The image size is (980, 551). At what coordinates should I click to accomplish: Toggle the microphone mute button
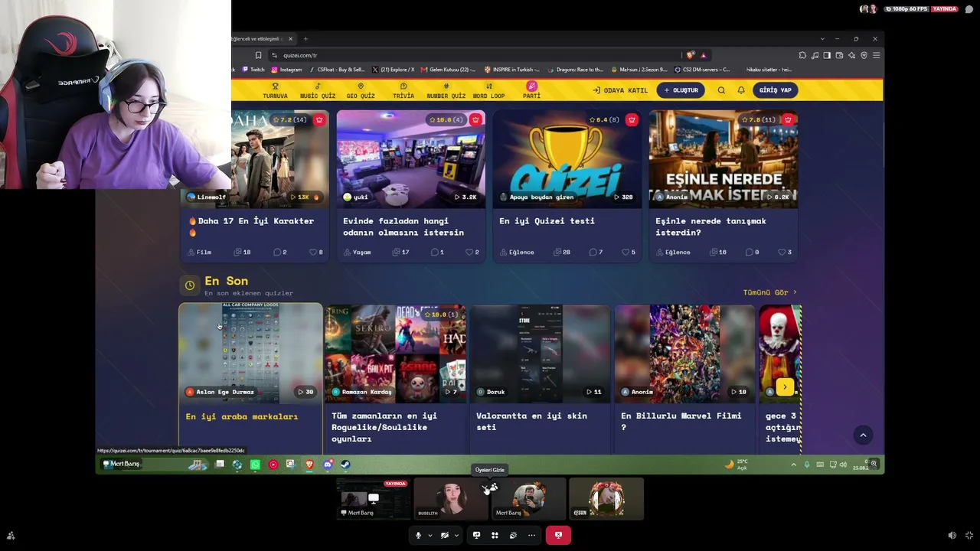coord(418,535)
